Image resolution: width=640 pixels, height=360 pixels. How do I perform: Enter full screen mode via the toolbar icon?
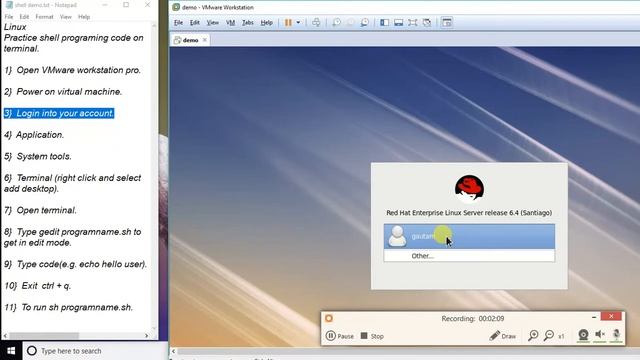[x=413, y=23]
